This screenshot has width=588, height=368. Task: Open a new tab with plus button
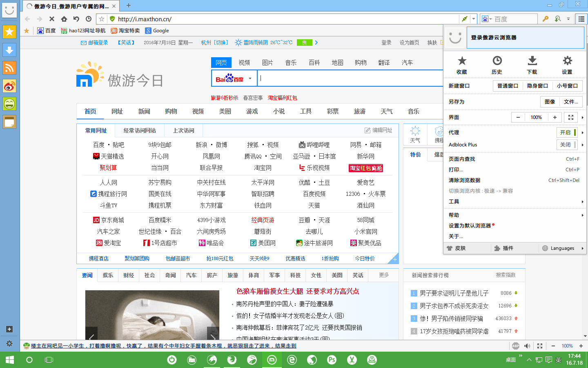128,5
